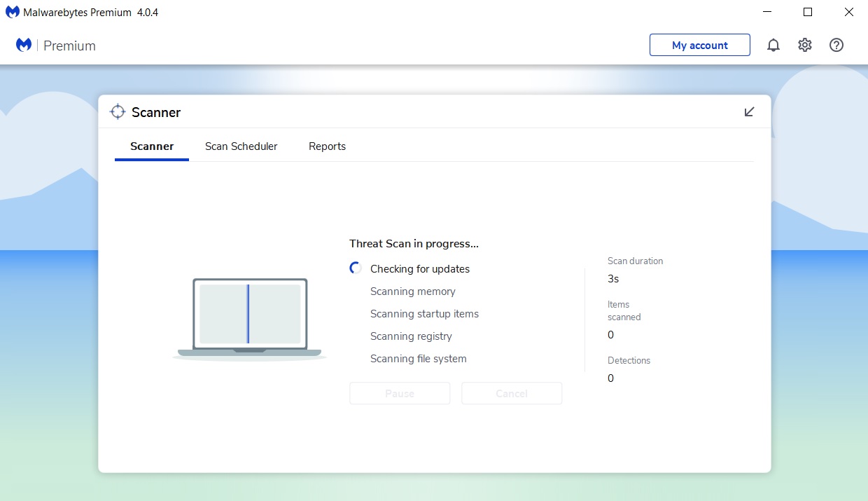Click the 'Scanning startup items' step
Screen dimensions: 868x501
[425, 314]
